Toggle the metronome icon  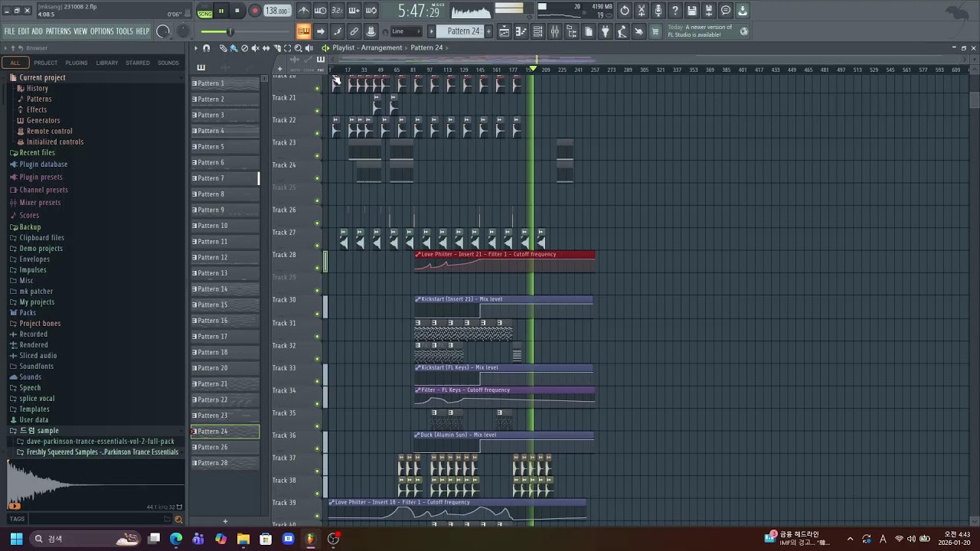304,11
